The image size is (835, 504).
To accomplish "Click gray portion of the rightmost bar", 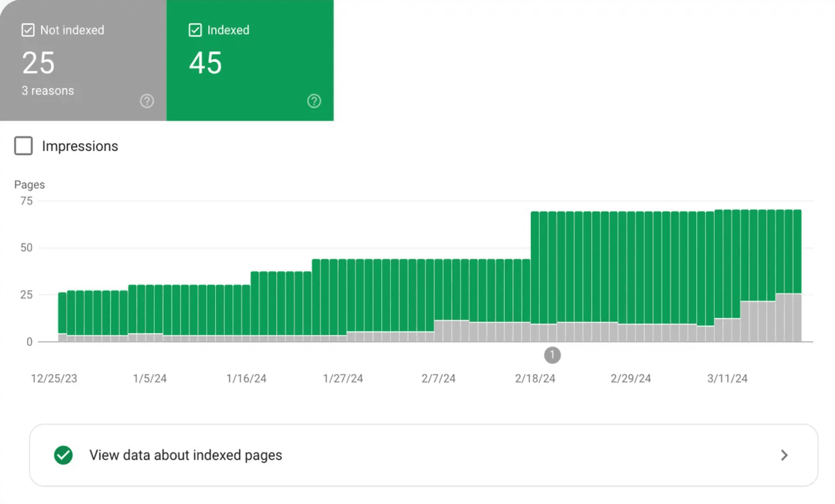I will pyautogui.click(x=797, y=317).
